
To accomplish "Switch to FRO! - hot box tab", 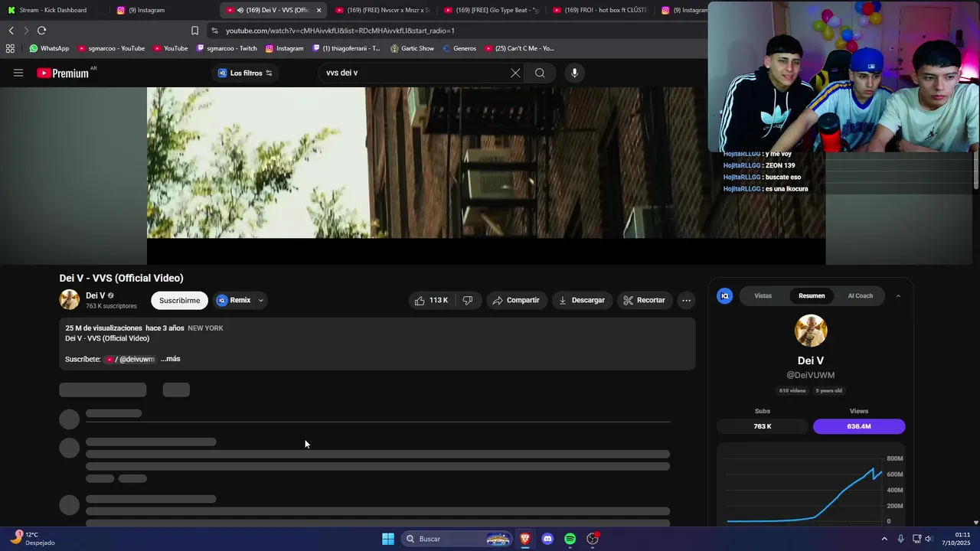I will pos(602,10).
